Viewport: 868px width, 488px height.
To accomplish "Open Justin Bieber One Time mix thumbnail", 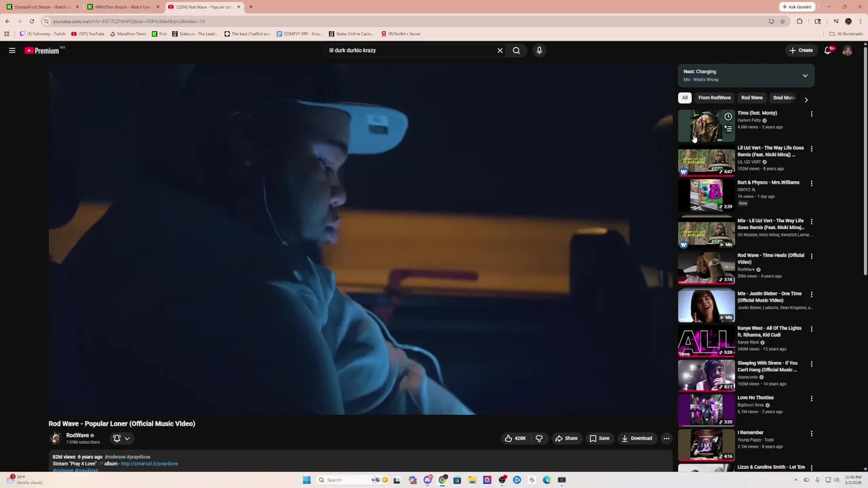I will pos(706,306).
